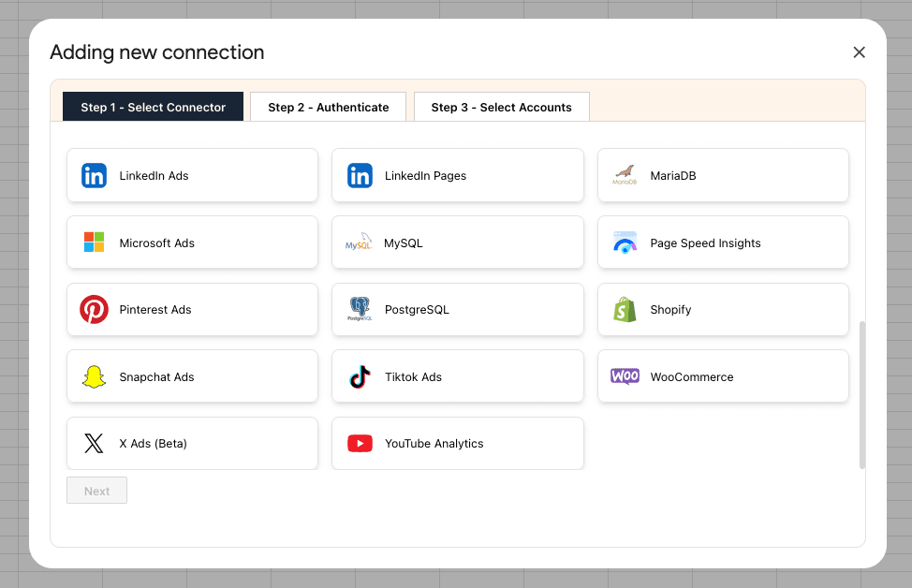Image resolution: width=912 pixels, height=588 pixels.
Task: Click the Shopify bag icon
Action: coord(625,310)
